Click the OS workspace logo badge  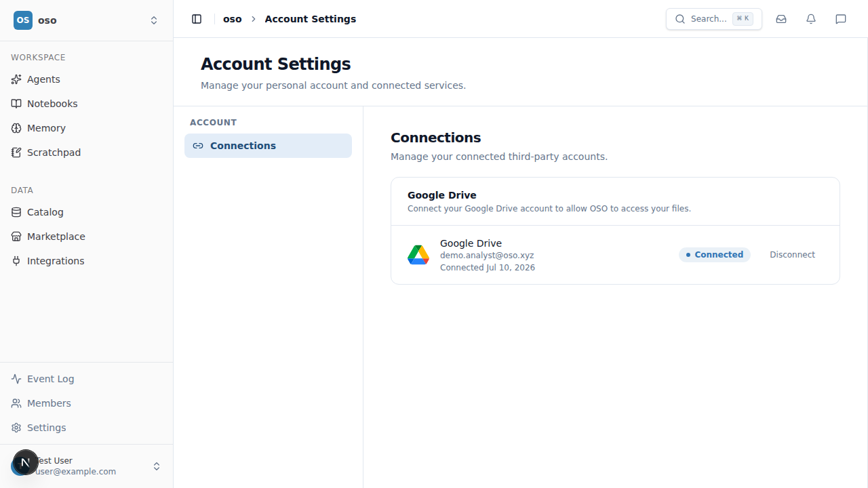tap(23, 20)
